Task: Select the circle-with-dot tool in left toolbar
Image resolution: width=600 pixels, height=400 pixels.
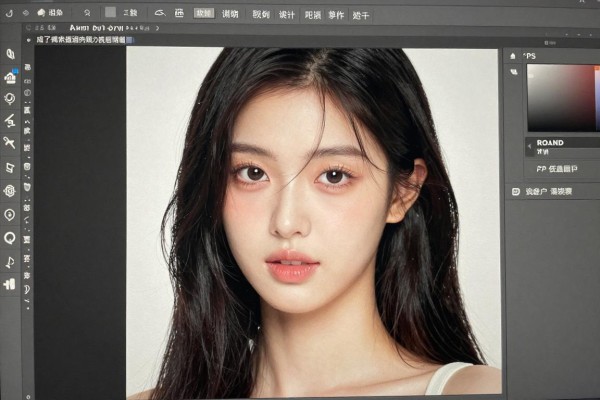Action: pos(10,215)
